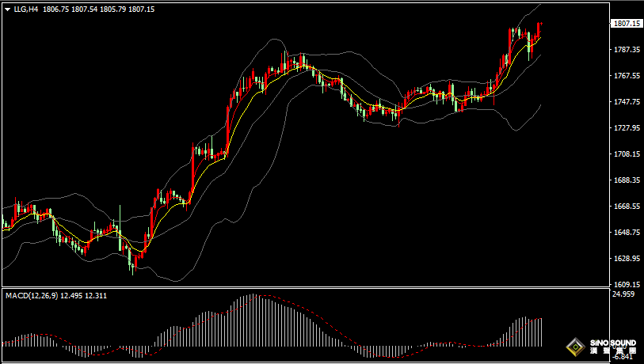The height and width of the screenshot is (364, 644).
Task: Click the 1688.35 price axis label
Action: click(626, 180)
